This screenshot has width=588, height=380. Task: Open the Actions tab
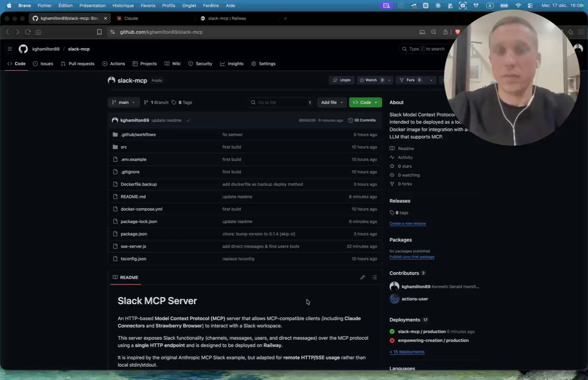coord(113,64)
